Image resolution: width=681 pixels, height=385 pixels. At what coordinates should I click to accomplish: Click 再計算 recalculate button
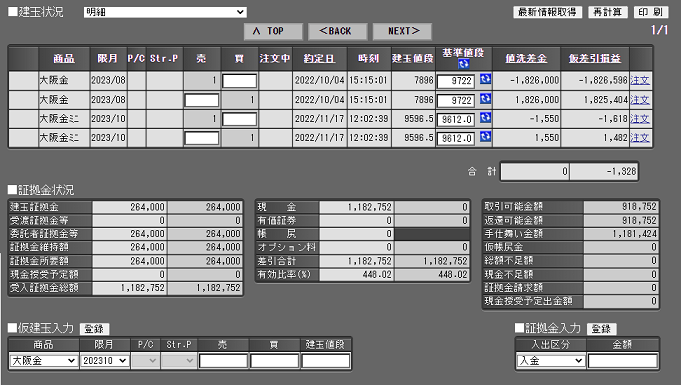click(608, 12)
